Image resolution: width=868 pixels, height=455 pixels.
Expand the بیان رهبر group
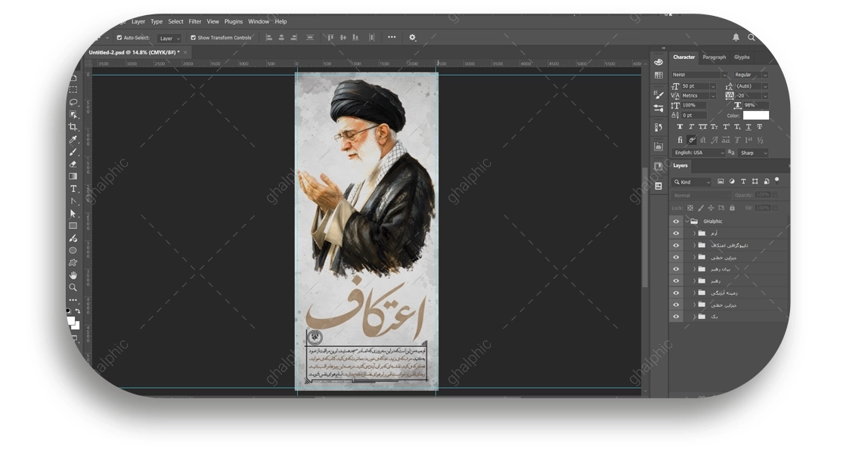pos(694,269)
